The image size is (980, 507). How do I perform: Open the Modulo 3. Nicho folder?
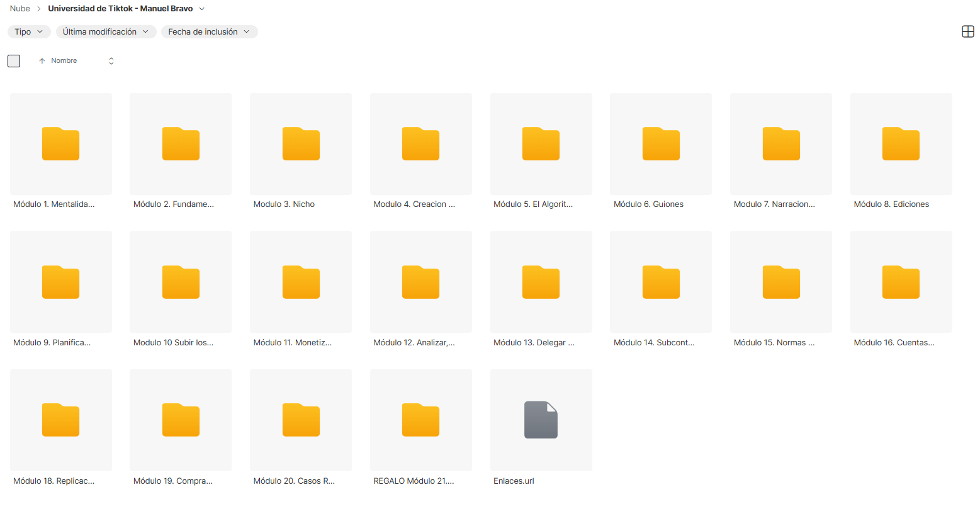click(301, 143)
